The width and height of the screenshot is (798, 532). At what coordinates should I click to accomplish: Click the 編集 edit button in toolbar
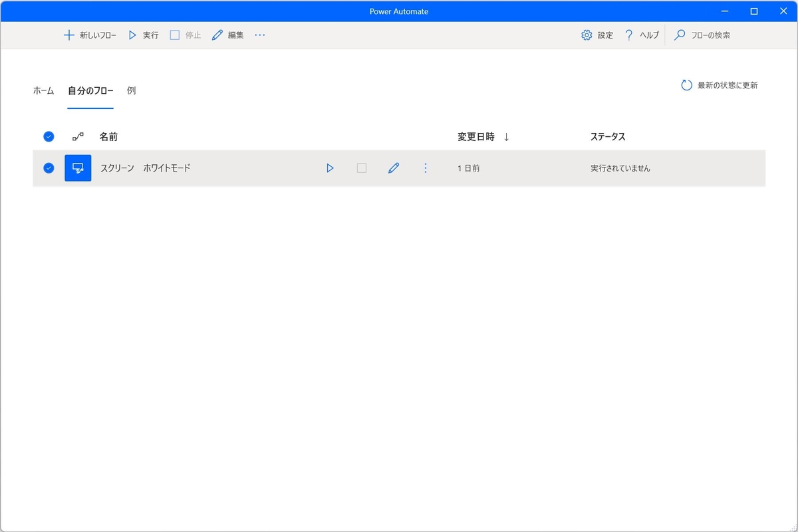(228, 35)
